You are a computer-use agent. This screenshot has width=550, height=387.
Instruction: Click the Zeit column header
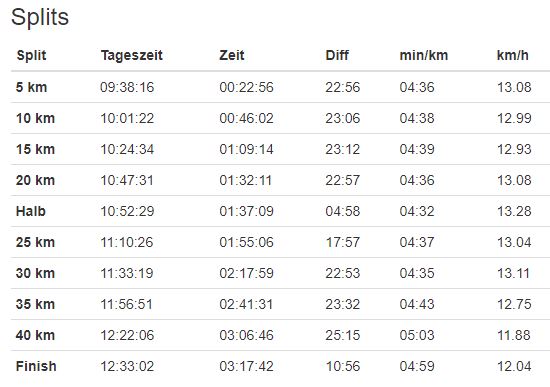tap(232, 55)
